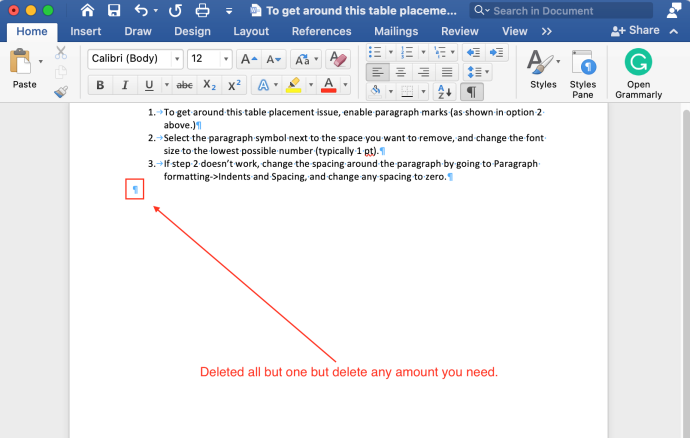Viewport: 690px width, 438px height.
Task: Increase font size with the A up icon
Action: [249, 59]
